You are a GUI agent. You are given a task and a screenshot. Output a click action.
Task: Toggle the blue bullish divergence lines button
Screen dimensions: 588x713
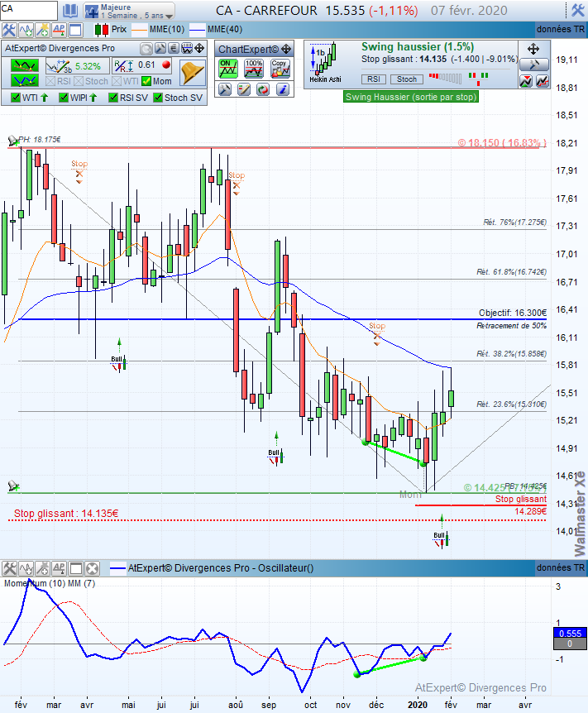click(x=25, y=81)
